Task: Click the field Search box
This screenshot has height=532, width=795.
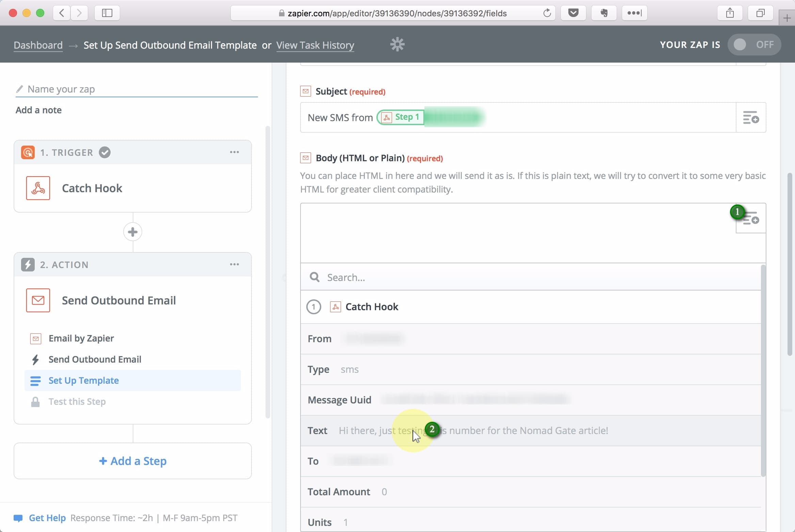Action: tap(531, 277)
